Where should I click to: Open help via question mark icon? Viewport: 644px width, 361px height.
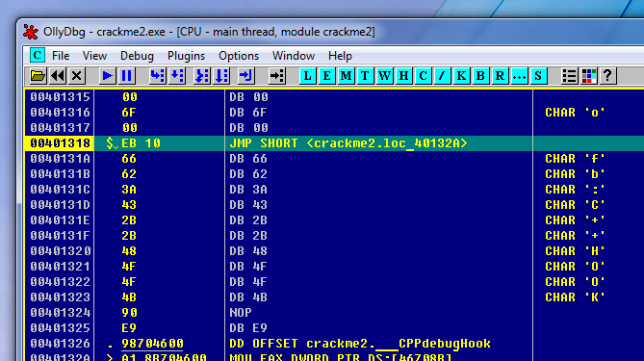tap(607, 76)
